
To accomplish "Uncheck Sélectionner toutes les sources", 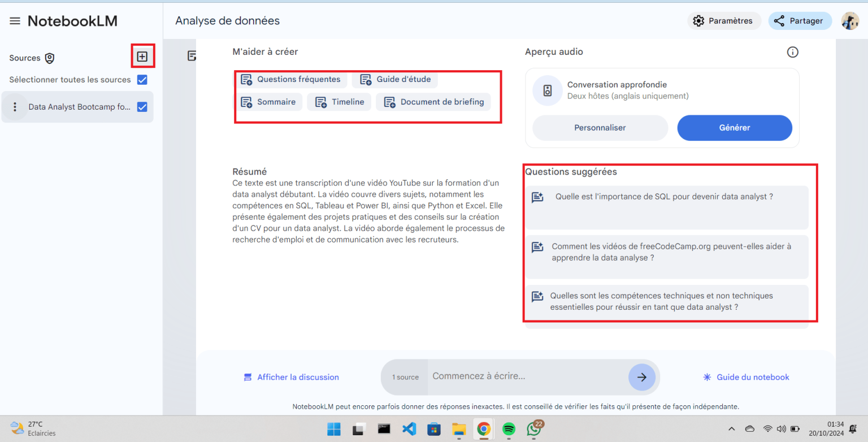I will pyautogui.click(x=142, y=79).
